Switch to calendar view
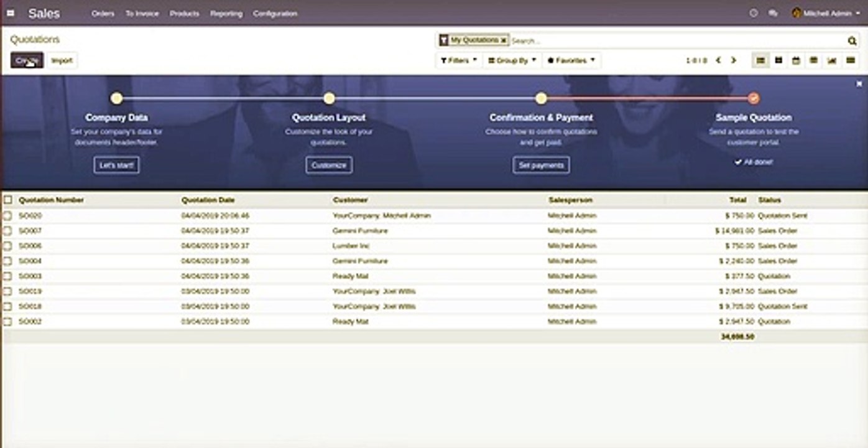868x448 pixels. click(x=796, y=60)
